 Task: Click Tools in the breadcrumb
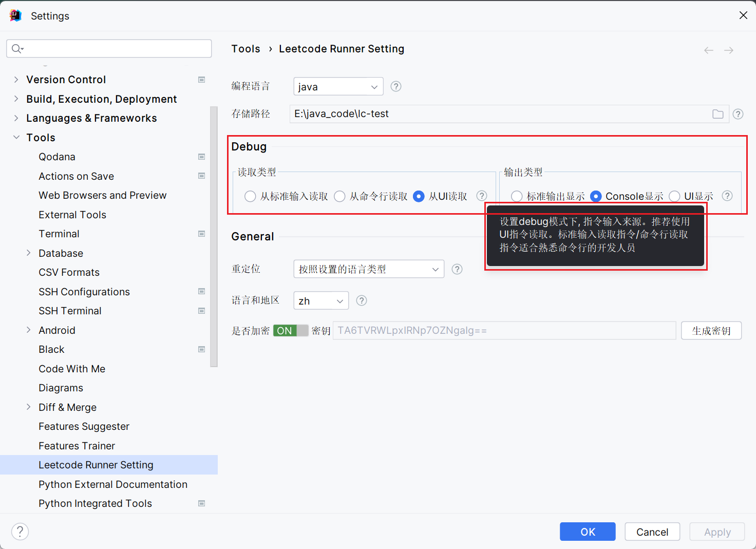(x=245, y=49)
